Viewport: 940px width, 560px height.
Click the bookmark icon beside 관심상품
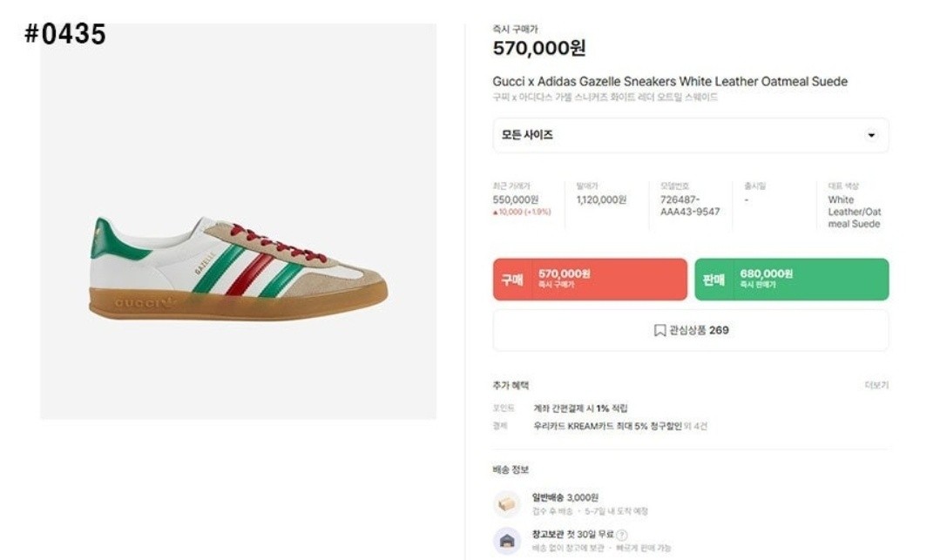[659, 331]
